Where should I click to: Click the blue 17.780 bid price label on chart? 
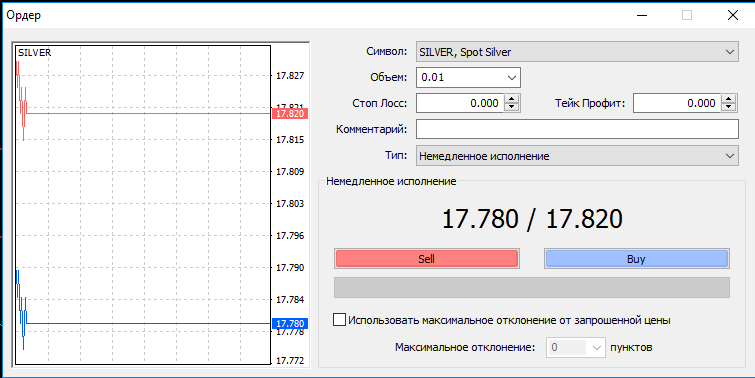pos(290,323)
